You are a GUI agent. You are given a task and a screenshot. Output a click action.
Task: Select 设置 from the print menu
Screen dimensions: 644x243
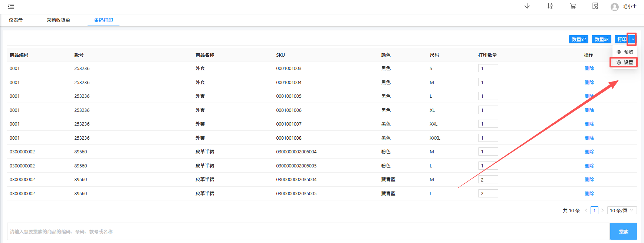coord(625,63)
